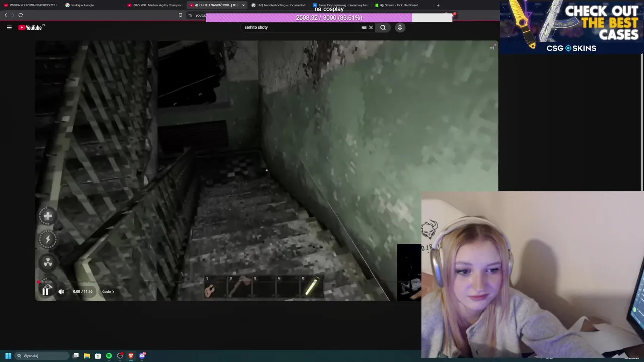
Task: Reload the page
Action: pos(21,15)
